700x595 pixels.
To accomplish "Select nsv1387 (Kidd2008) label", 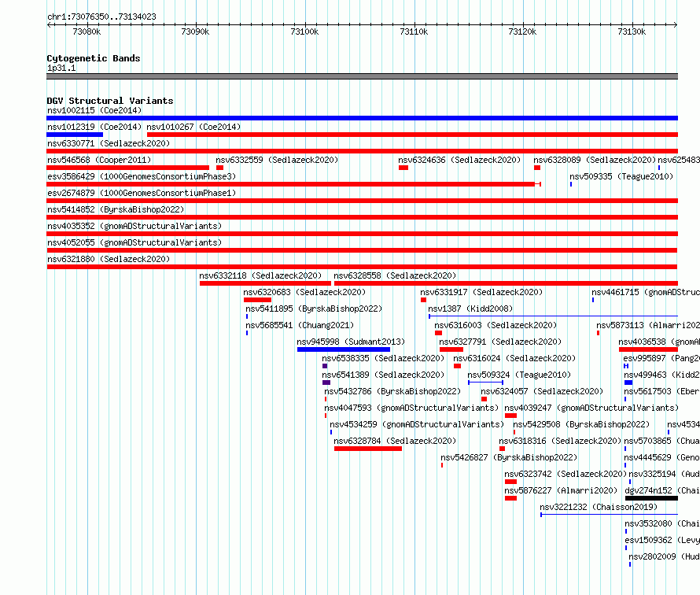I will click(470, 309).
